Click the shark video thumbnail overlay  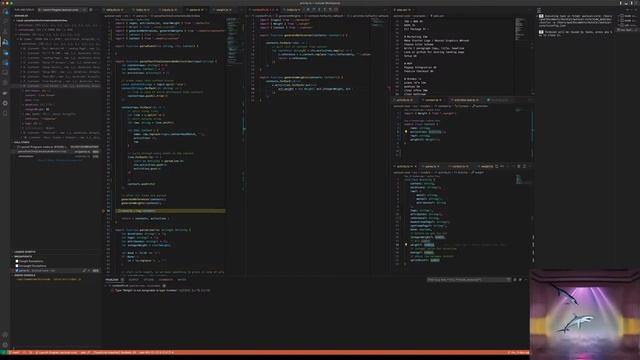584,314
